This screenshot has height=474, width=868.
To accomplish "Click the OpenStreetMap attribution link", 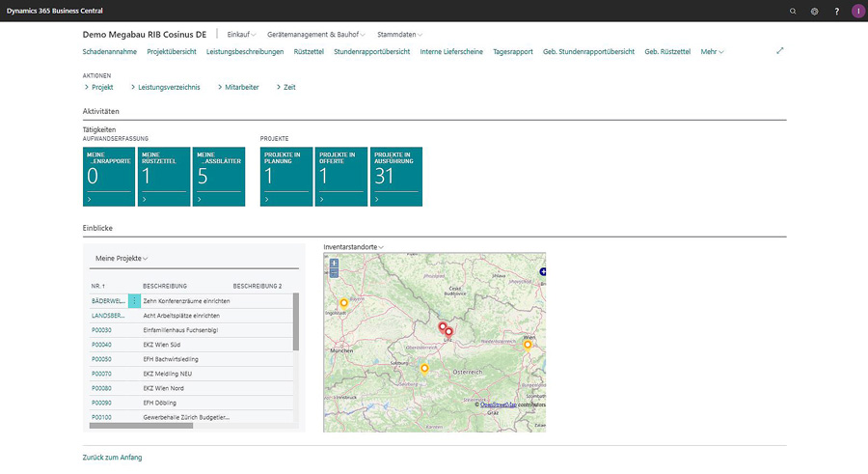I will (x=498, y=404).
